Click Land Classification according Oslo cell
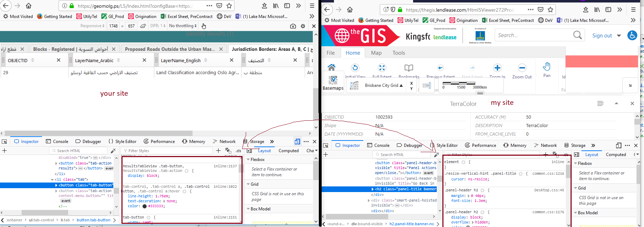The image size is (644, 227). (x=198, y=72)
